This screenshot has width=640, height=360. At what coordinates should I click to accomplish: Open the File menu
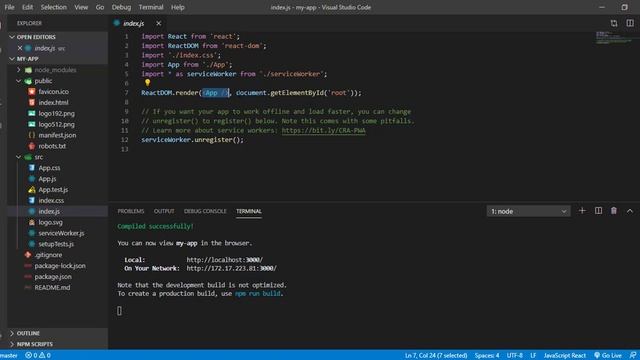(x=9, y=7)
